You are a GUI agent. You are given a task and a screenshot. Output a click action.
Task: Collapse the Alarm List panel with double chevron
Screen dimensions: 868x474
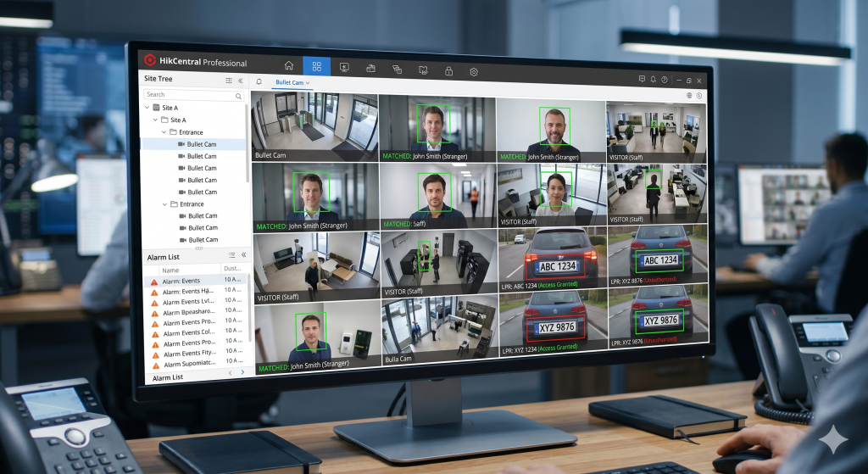tap(243, 255)
